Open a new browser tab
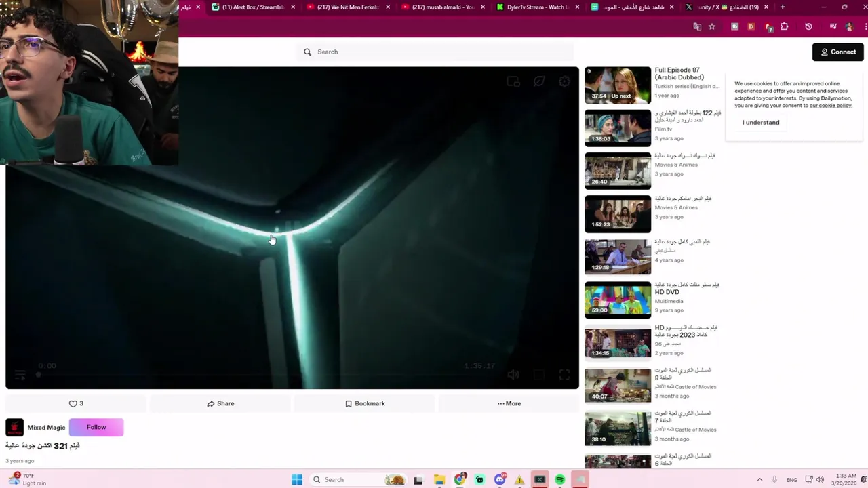 click(x=783, y=7)
